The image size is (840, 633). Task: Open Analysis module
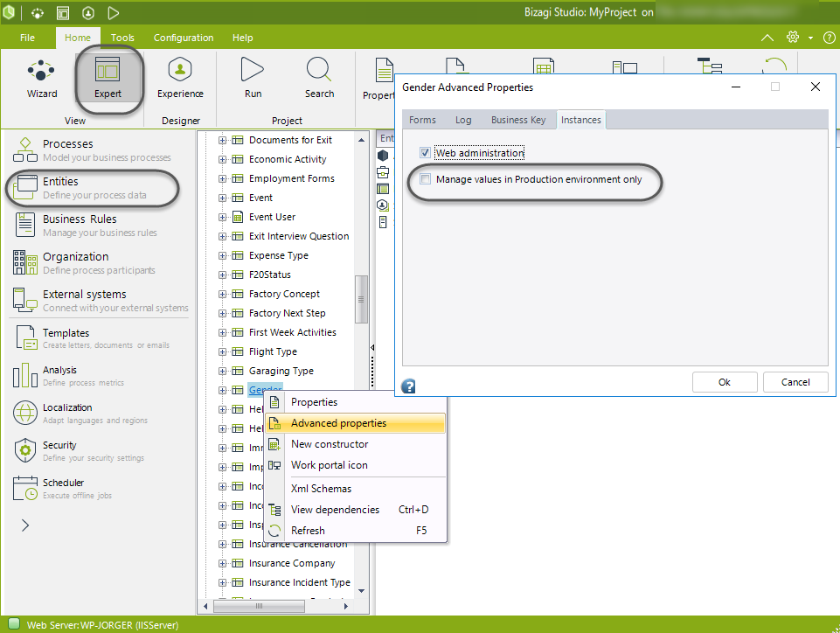(x=68, y=375)
